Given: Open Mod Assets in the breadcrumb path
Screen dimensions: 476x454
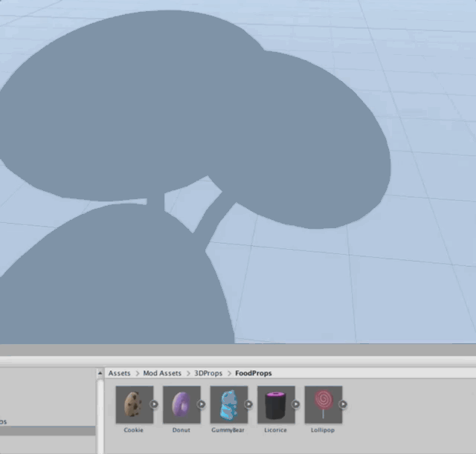Looking at the screenshot, I should [161, 373].
